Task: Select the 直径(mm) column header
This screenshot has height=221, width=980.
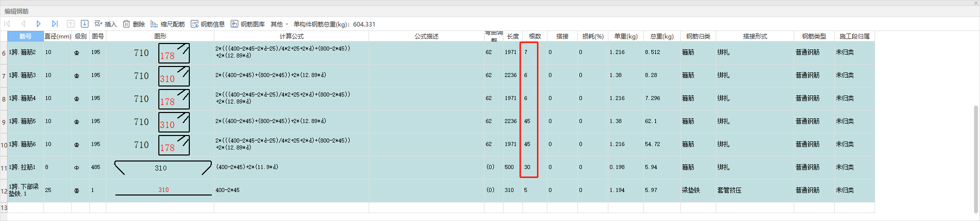Action: coord(57,36)
